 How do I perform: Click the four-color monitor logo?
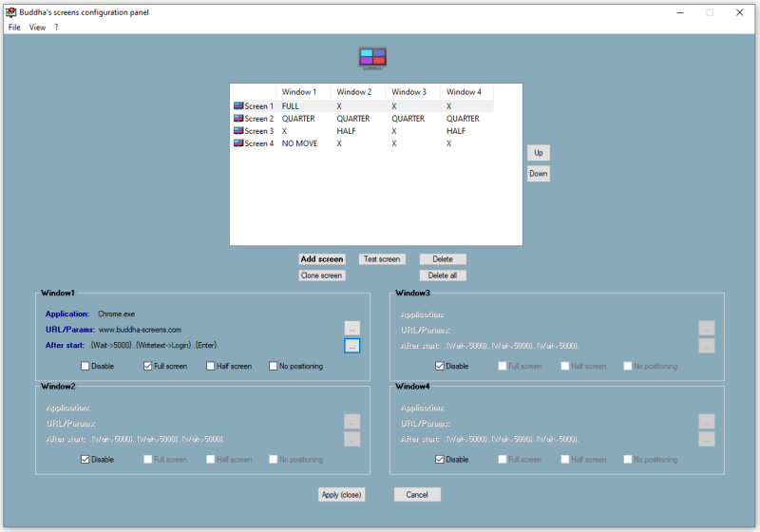(372, 58)
